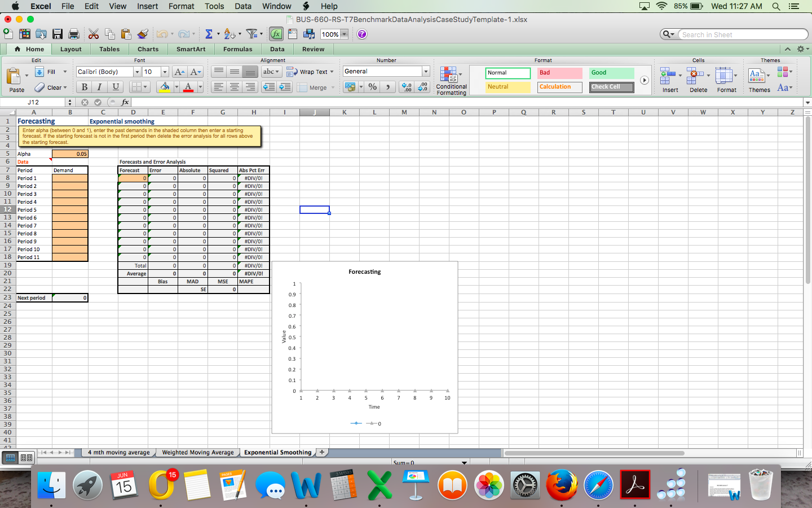Click the Decrease Font Size icon
The image size is (812, 508).
[x=196, y=72]
